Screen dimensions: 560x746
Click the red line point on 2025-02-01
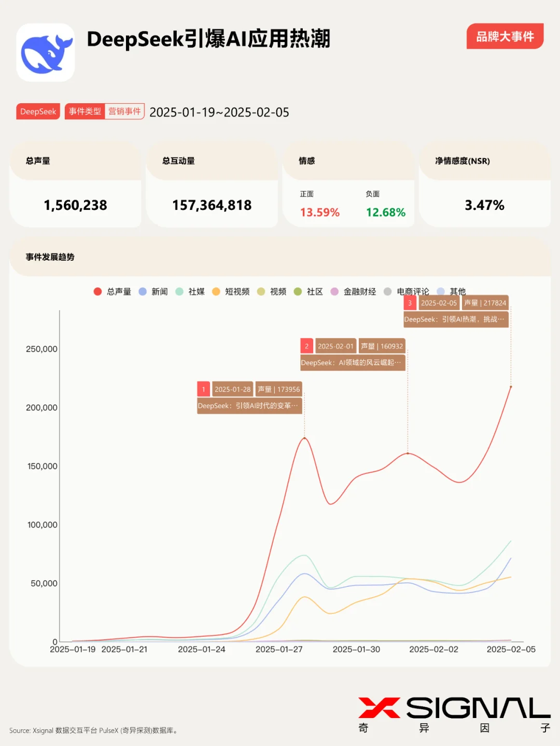click(408, 453)
